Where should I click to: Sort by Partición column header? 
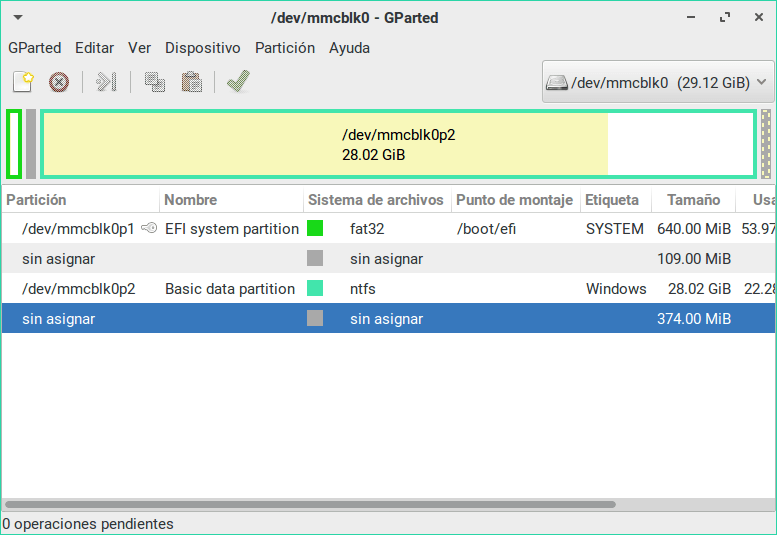click(x=81, y=200)
